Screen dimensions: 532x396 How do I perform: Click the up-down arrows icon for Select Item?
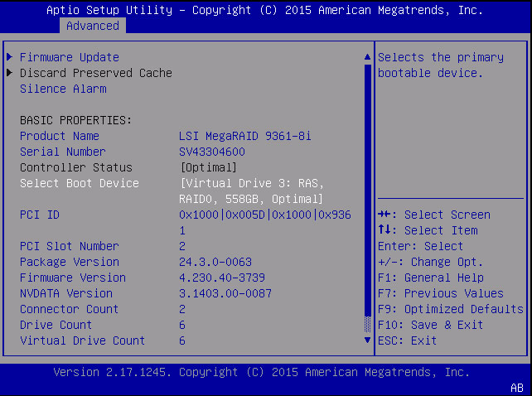[x=384, y=230]
